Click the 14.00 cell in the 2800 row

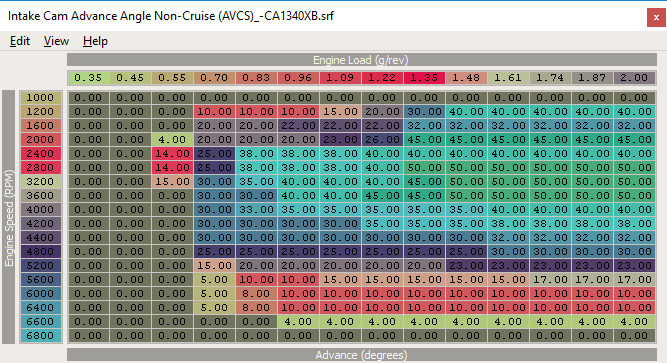(x=172, y=168)
